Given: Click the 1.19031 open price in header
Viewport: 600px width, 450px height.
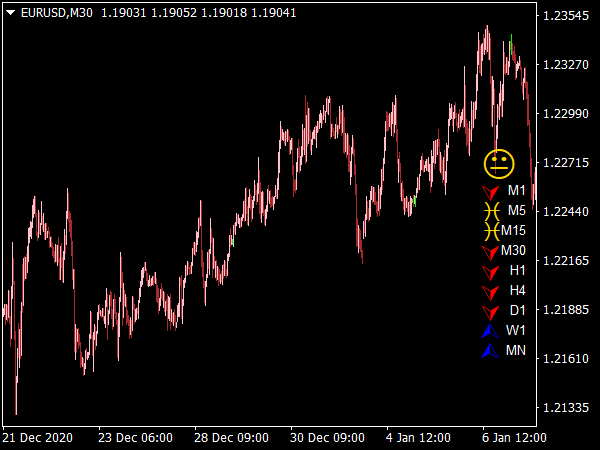Looking at the screenshot, I should coord(124,13).
